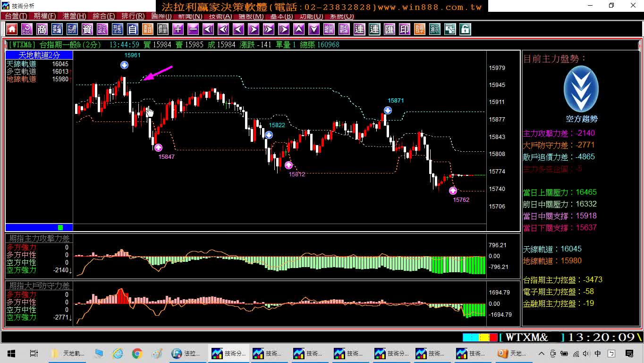Click the green square on blue scrollbar
This screenshot has height=363, width=644.
pos(60,227)
